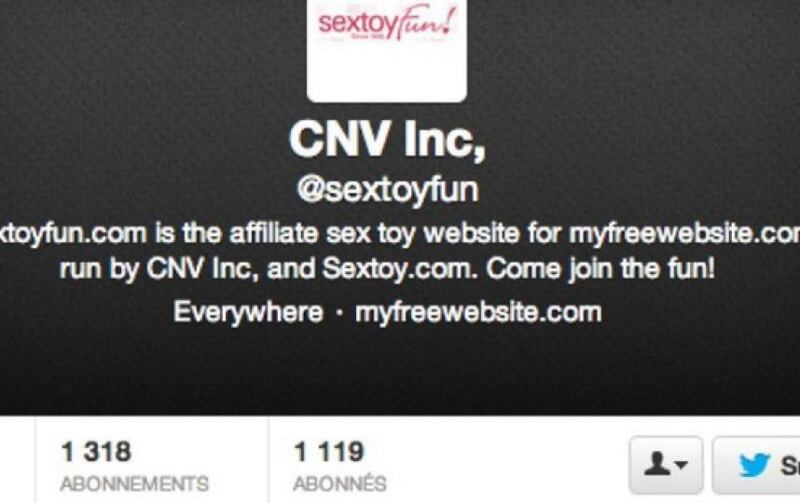This screenshot has width=800, height=503.
Task: Open the 1 119 followers count
Action: [x=329, y=452]
